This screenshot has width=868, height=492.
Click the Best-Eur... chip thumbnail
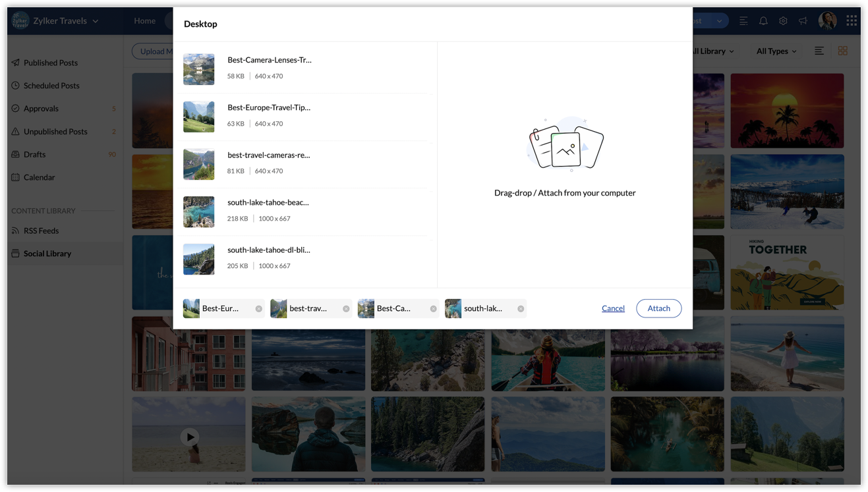click(191, 309)
